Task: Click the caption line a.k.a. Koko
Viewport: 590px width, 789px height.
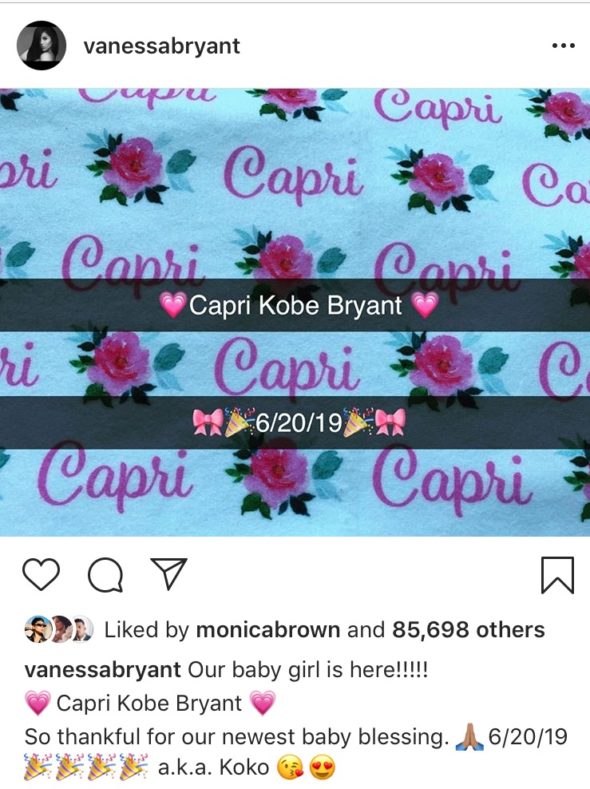Action: (x=213, y=767)
